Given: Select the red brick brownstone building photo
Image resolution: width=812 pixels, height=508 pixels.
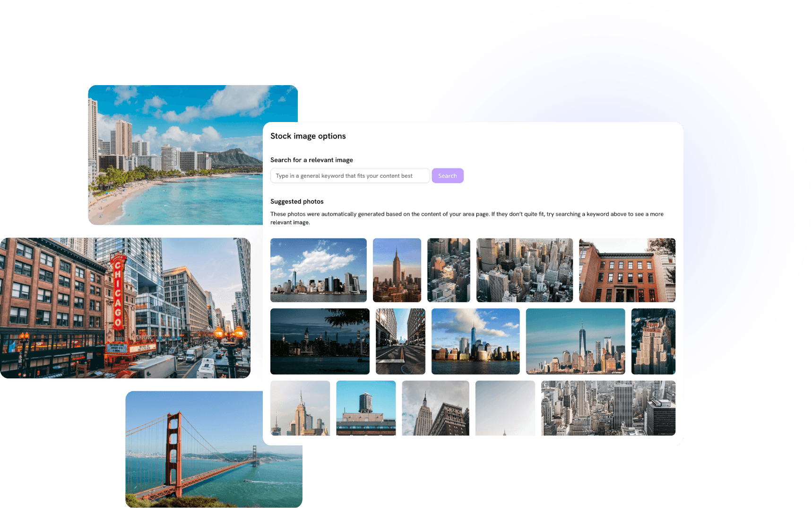Looking at the screenshot, I should 627,270.
